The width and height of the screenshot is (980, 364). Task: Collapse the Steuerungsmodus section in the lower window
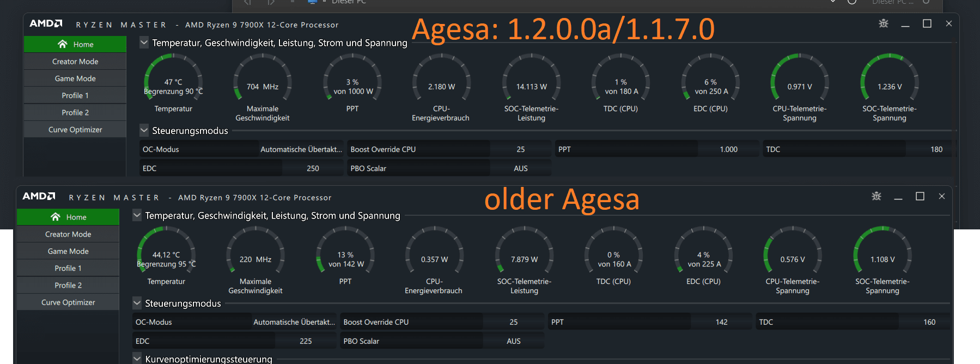coord(137,303)
